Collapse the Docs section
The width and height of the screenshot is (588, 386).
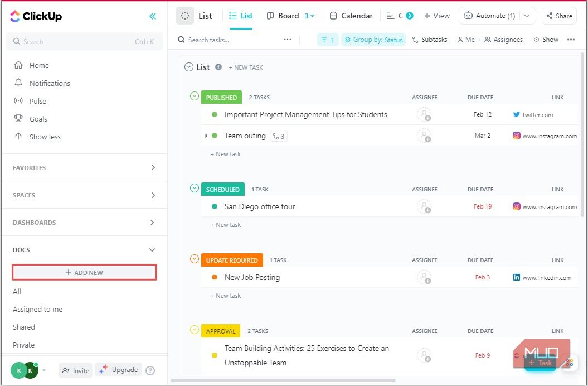coord(152,250)
